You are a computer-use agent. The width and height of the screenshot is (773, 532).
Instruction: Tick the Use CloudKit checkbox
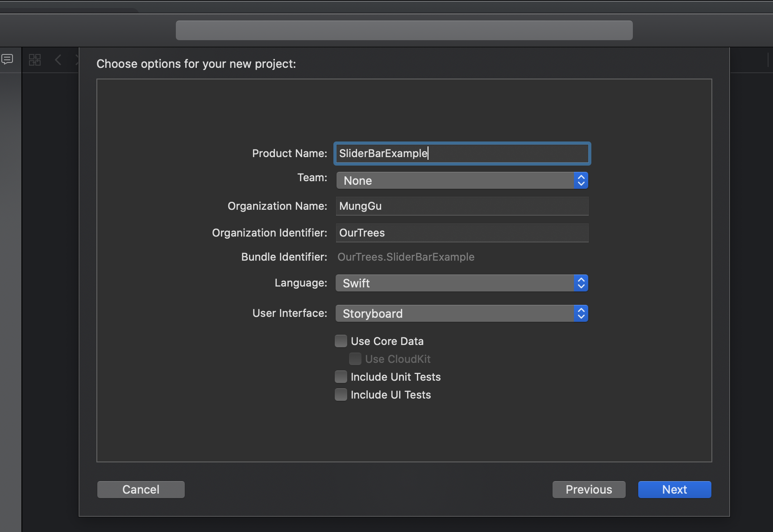point(355,359)
